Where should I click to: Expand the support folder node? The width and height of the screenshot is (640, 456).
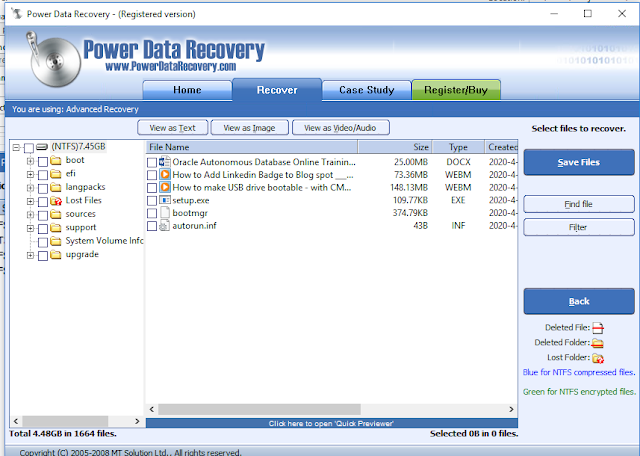[x=30, y=228]
